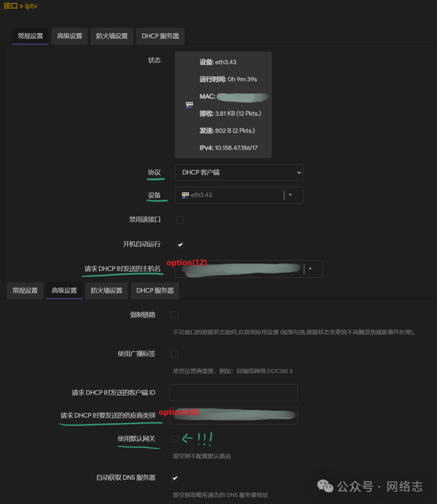Click the WeChat public account icon at bottom right
The height and width of the screenshot is (504, 437).
325,487
